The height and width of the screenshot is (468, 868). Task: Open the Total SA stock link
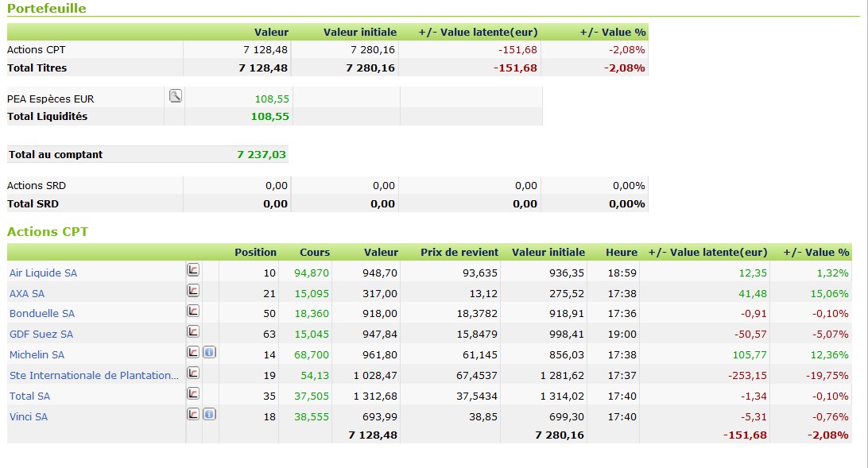click(29, 396)
